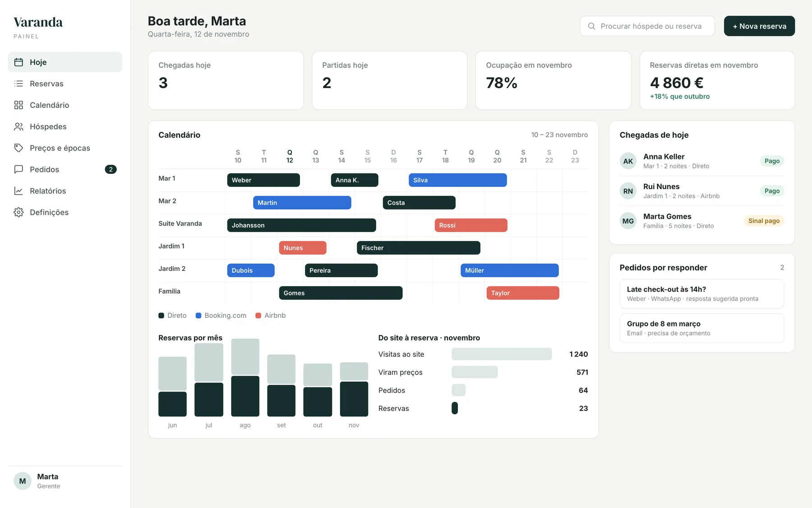This screenshot has width=812, height=508.
Task: Click the price tag icon for Preços e épocas
Action: tap(18, 148)
